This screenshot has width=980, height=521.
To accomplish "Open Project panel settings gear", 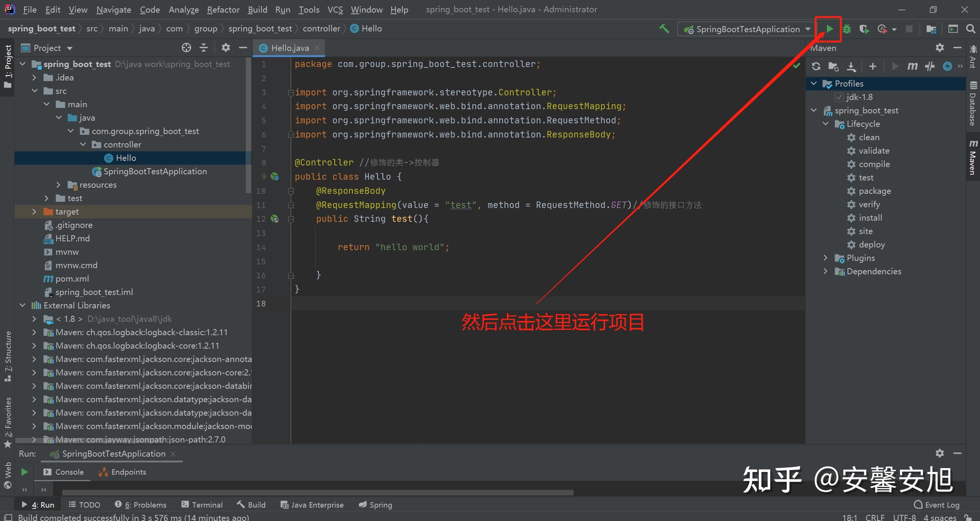I will [226, 48].
